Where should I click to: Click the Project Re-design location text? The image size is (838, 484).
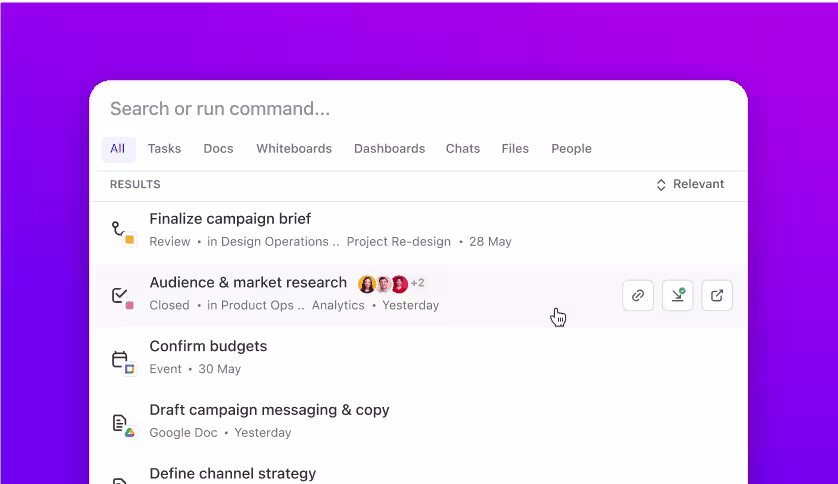click(x=399, y=241)
